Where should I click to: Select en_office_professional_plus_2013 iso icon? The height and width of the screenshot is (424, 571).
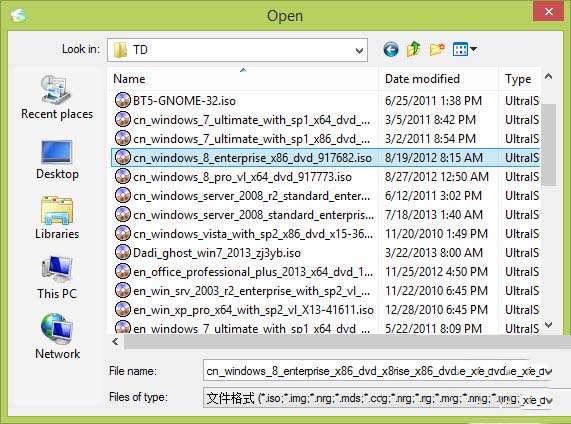122,271
